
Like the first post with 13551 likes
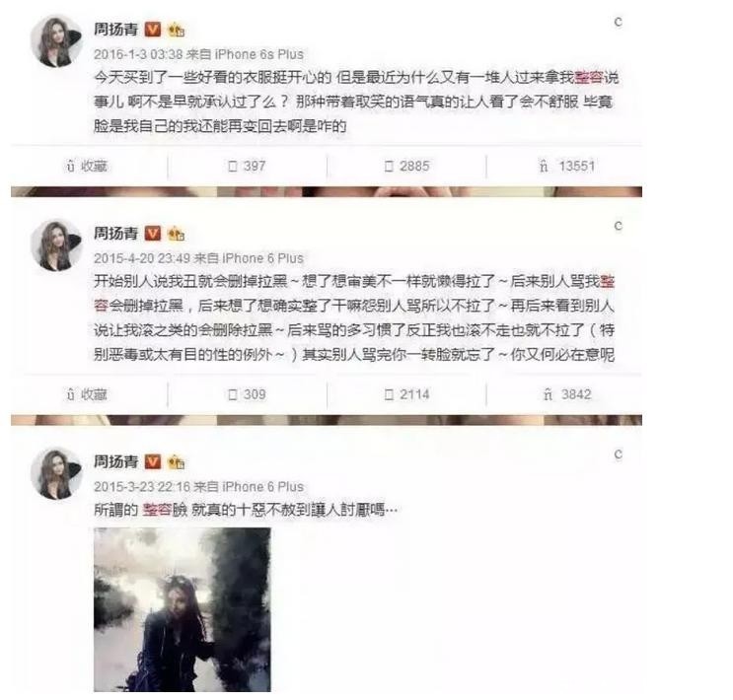pos(567,167)
